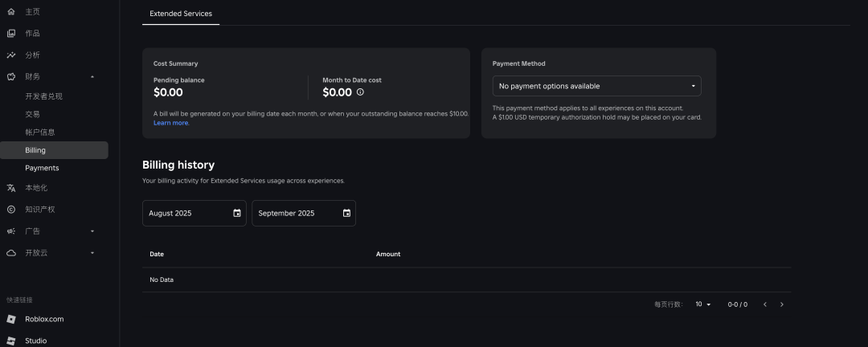Open the calendar icon in August 2025 field
Screen dimensions: 868x347
point(237,213)
